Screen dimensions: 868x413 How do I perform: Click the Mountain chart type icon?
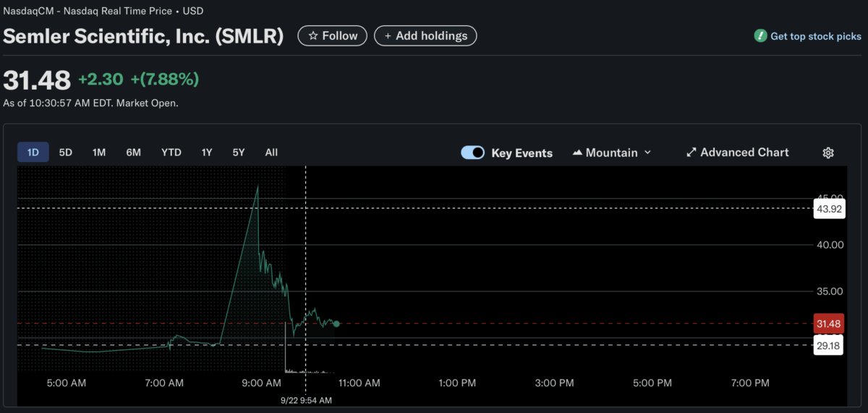coord(577,153)
